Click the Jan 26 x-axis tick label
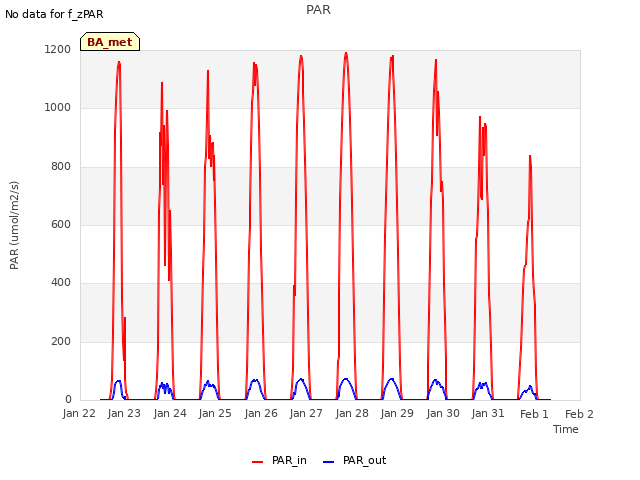 click(x=261, y=413)
